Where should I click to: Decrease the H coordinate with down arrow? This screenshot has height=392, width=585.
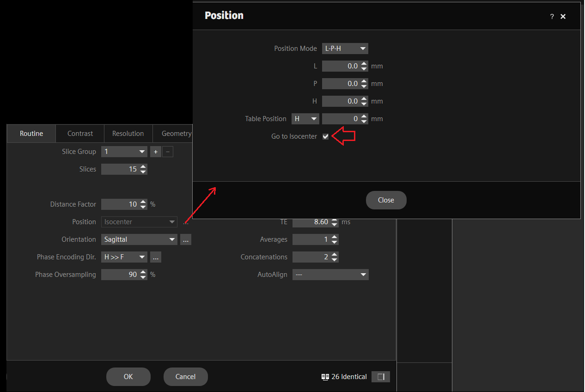pos(364,104)
